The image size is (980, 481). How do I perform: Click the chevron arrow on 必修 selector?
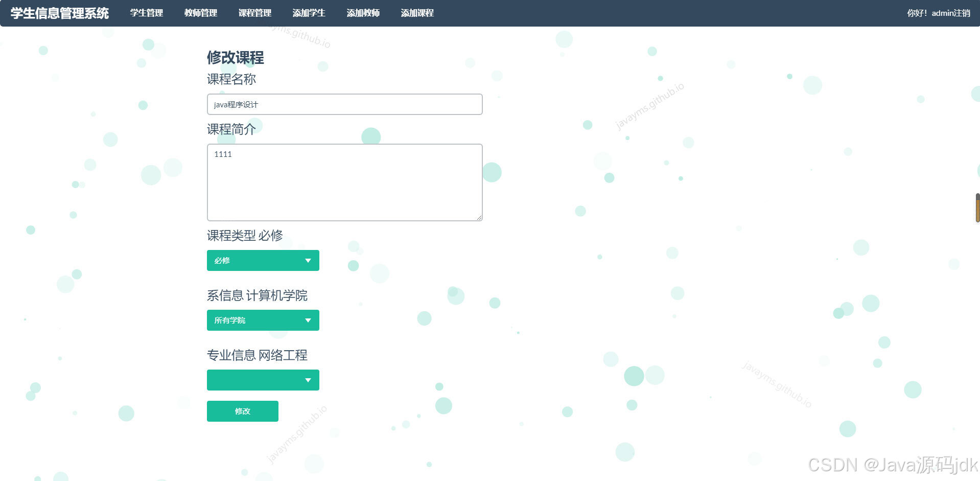(x=308, y=260)
